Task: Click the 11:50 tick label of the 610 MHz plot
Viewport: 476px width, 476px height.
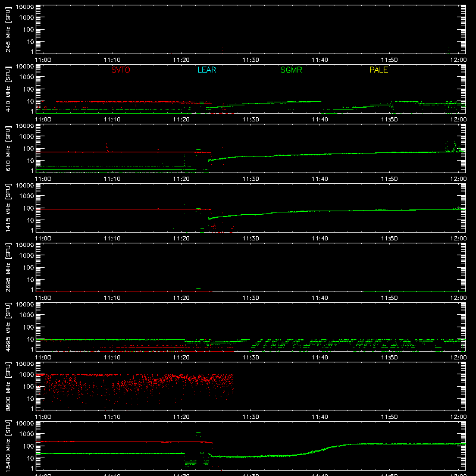Action: (389, 179)
